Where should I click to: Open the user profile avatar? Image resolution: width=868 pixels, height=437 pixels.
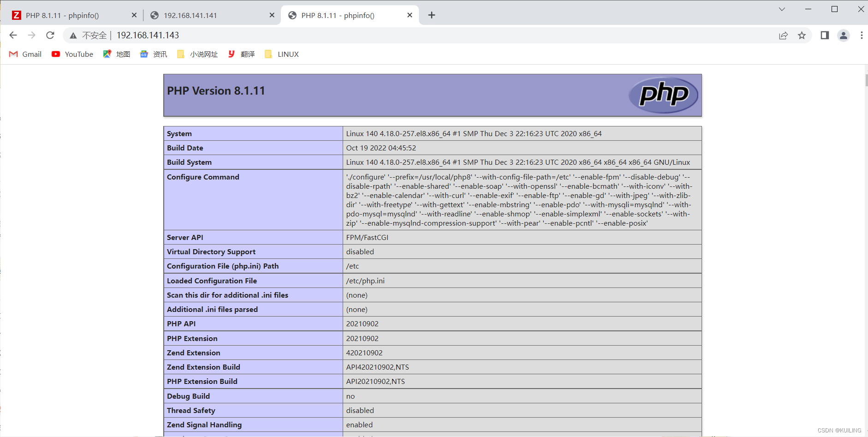click(844, 36)
